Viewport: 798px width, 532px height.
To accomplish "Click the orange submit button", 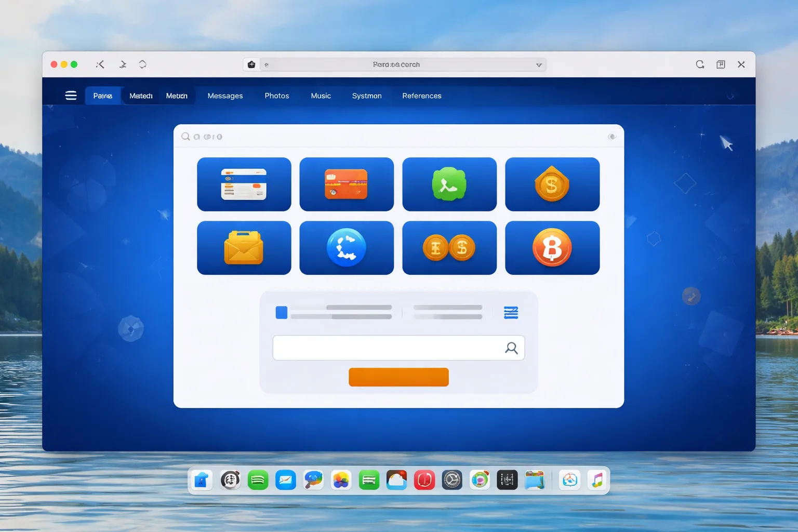I will tap(398, 377).
